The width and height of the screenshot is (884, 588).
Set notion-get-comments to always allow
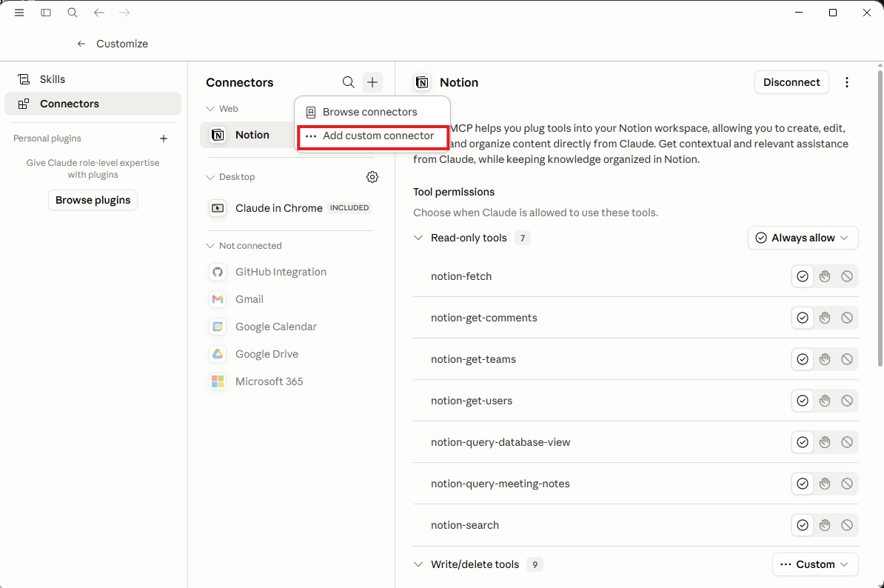[803, 318]
